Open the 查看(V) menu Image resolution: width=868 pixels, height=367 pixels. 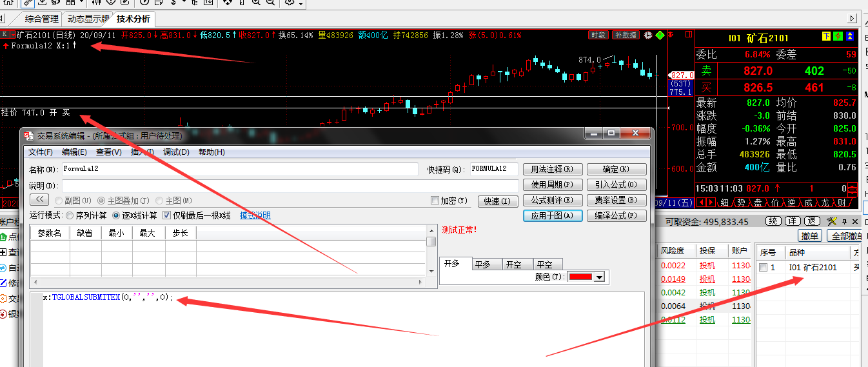[x=108, y=152]
